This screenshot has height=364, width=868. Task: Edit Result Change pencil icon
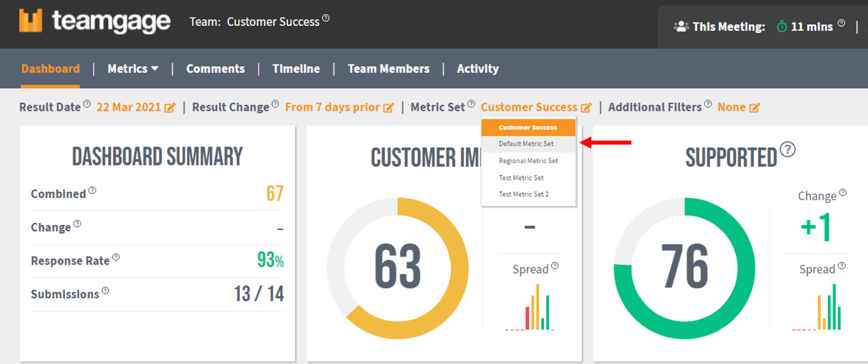(388, 108)
